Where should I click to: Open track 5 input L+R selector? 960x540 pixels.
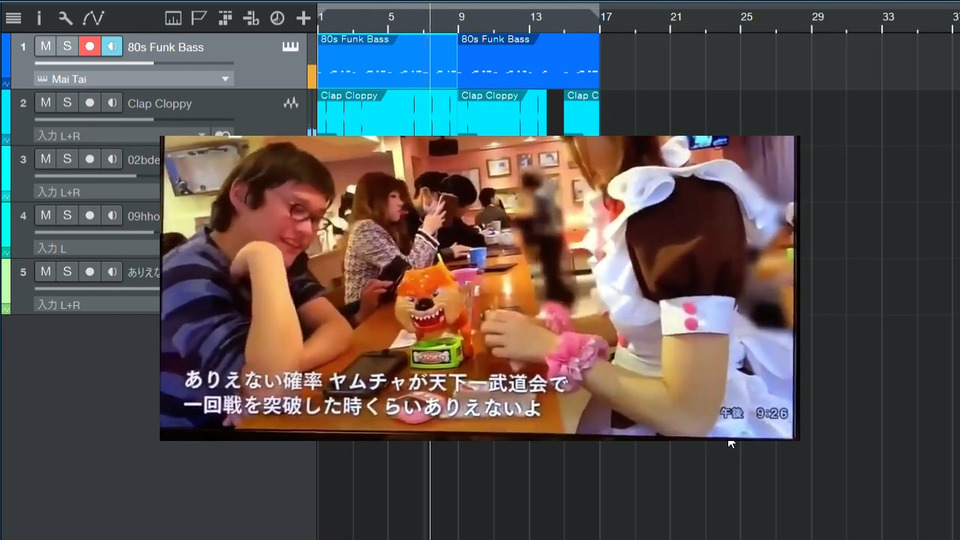click(x=97, y=305)
